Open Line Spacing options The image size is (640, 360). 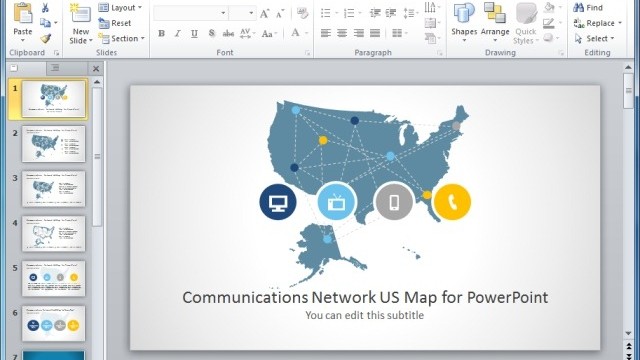[x=411, y=13]
